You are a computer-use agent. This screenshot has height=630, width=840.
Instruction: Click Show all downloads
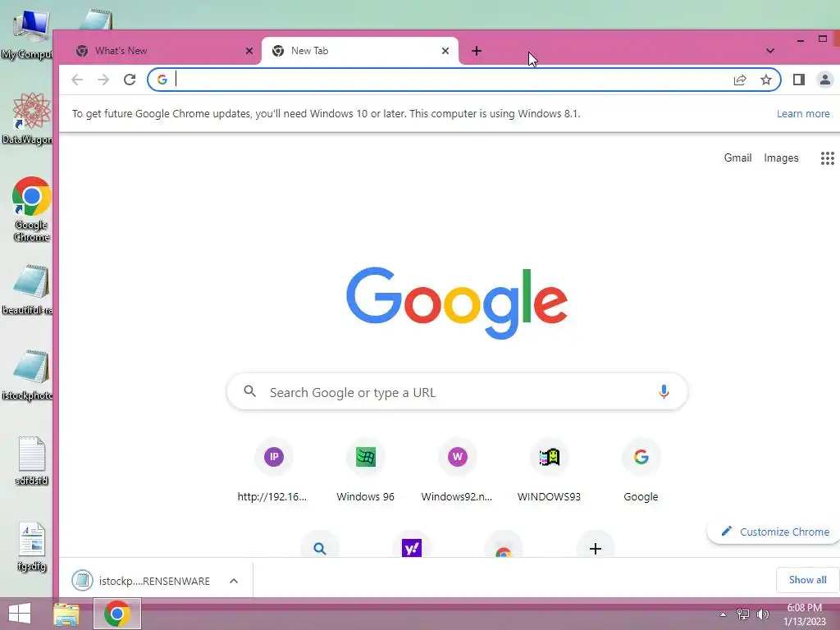(x=807, y=580)
